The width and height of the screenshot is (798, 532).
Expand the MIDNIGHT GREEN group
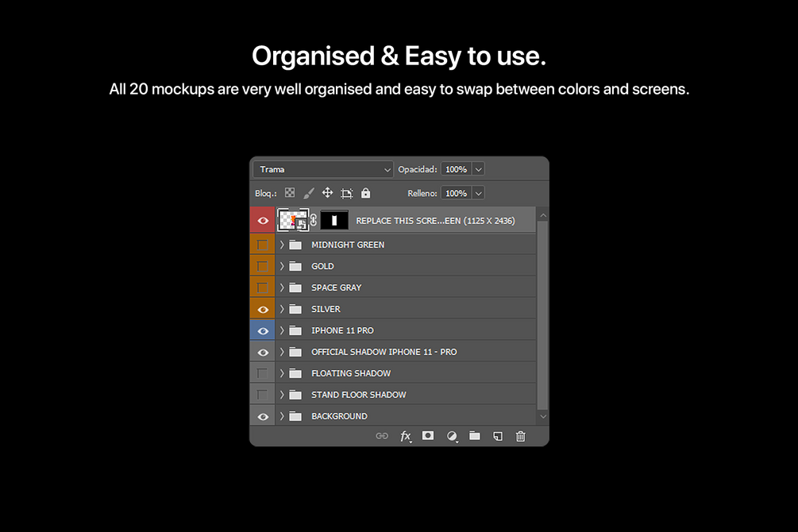(281, 245)
